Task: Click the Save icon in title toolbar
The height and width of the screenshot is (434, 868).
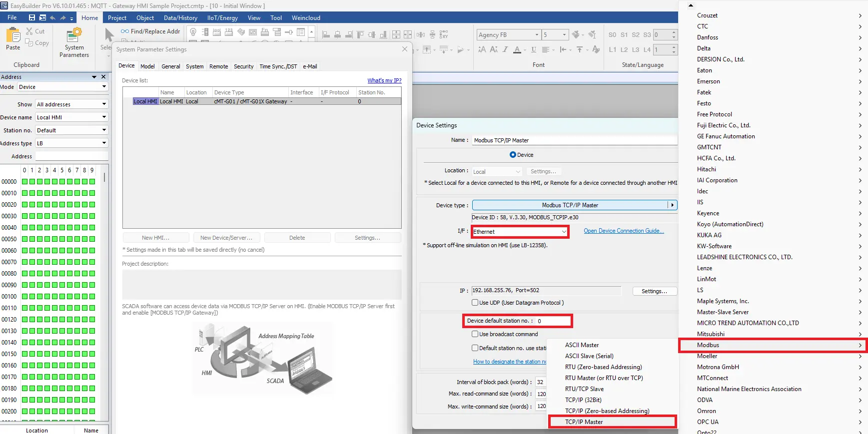Action: tap(32, 17)
